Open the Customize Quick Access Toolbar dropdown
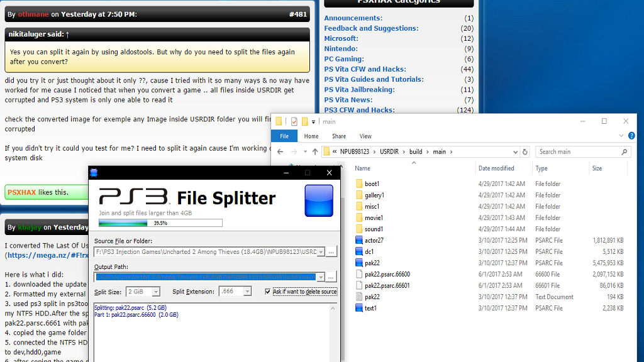 pyautogui.click(x=313, y=122)
